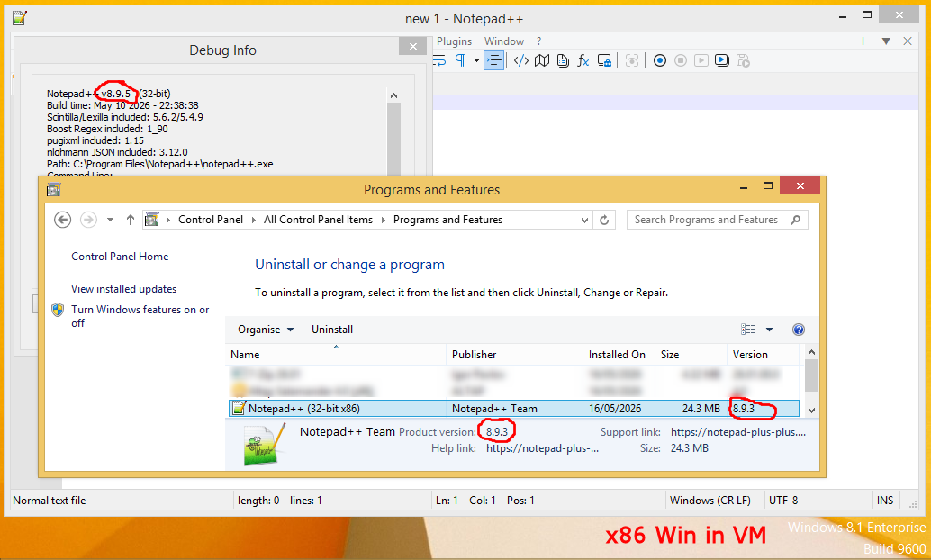Select the Notepad++ (32-bit x86) row
931x560 pixels.
(x=514, y=409)
